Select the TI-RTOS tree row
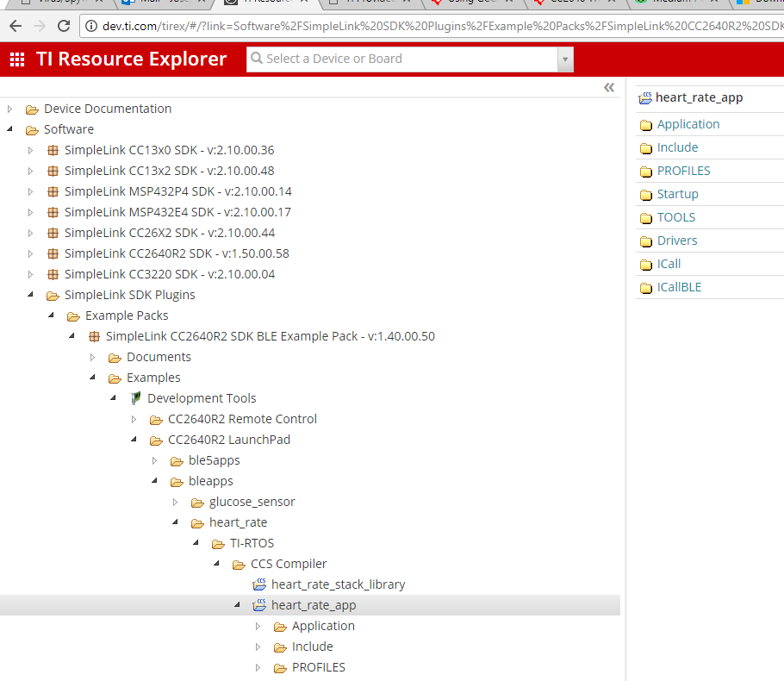This screenshot has width=784, height=681. coord(252,543)
